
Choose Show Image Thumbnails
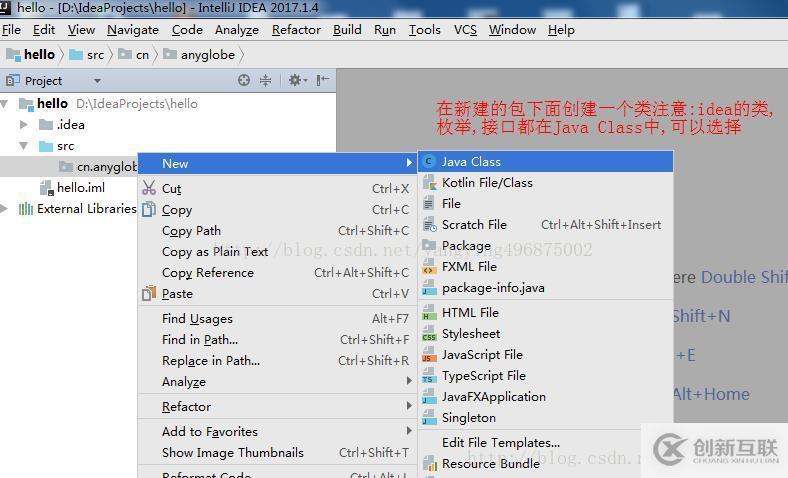pyautogui.click(x=277, y=453)
